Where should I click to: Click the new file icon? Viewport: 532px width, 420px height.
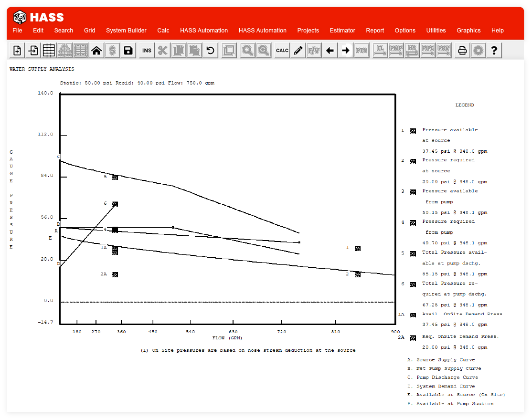click(x=17, y=51)
